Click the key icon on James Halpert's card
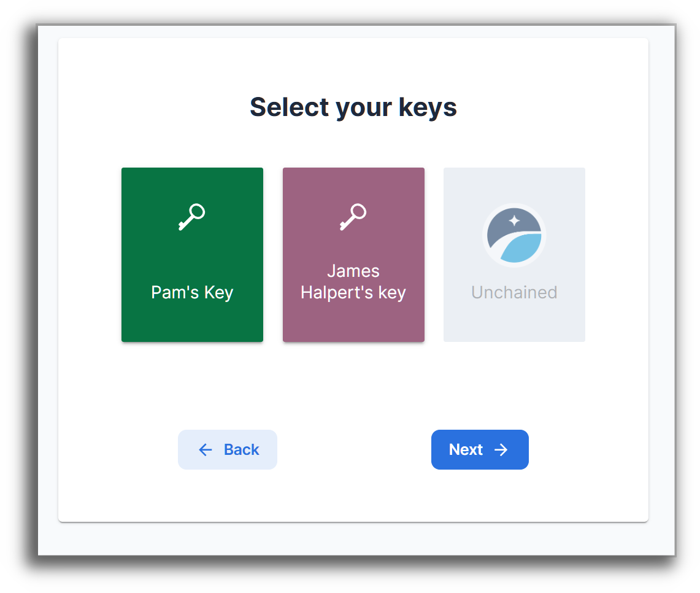This screenshot has height=593, width=700. [353, 215]
